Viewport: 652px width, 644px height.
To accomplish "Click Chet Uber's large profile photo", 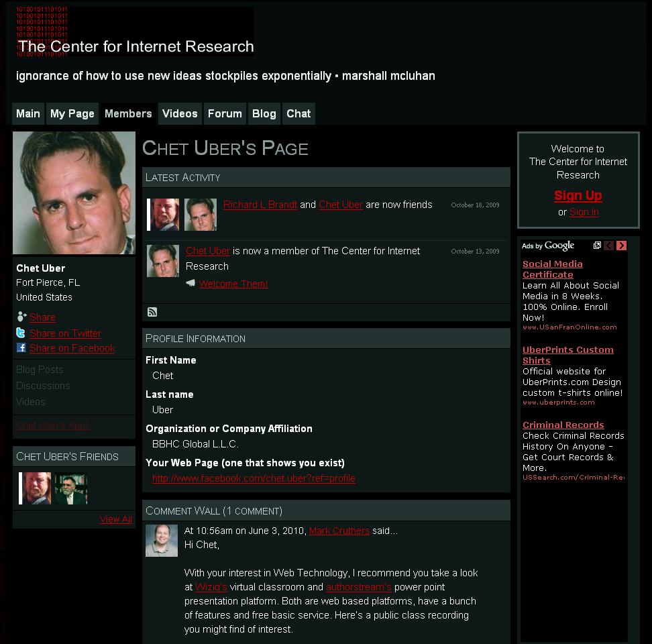I will (74, 193).
